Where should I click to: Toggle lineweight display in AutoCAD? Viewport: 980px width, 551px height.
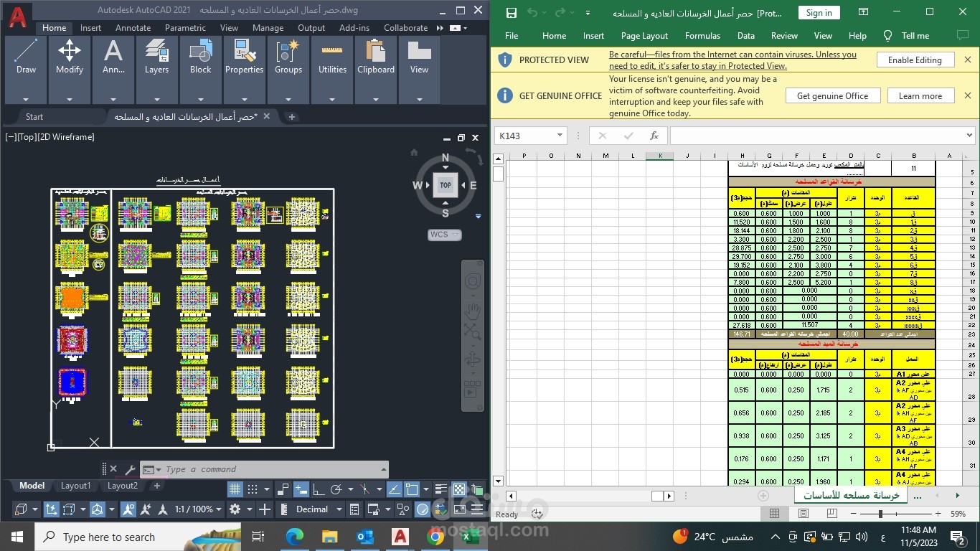(x=441, y=489)
